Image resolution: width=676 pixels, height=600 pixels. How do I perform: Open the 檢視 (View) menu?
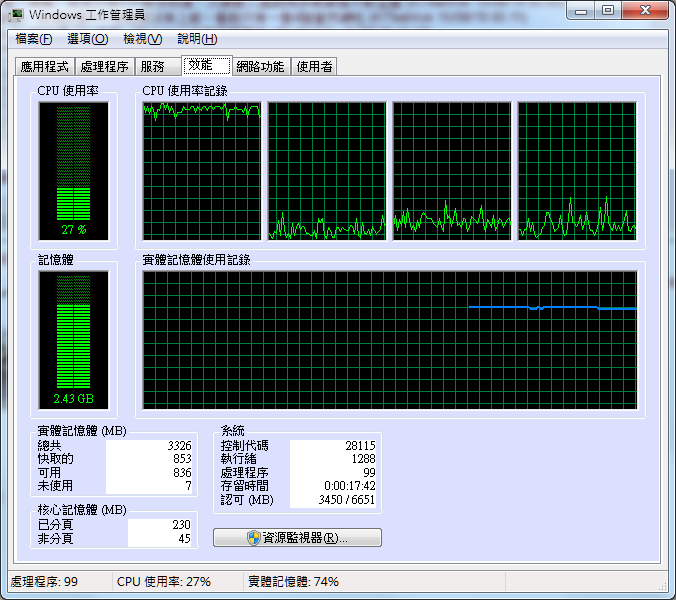pyautogui.click(x=142, y=39)
